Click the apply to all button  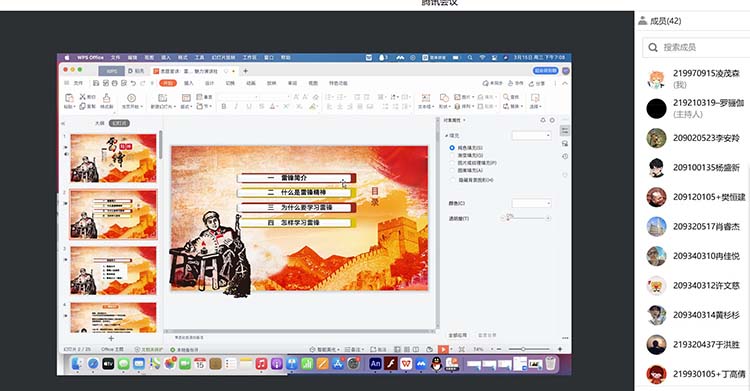point(458,335)
